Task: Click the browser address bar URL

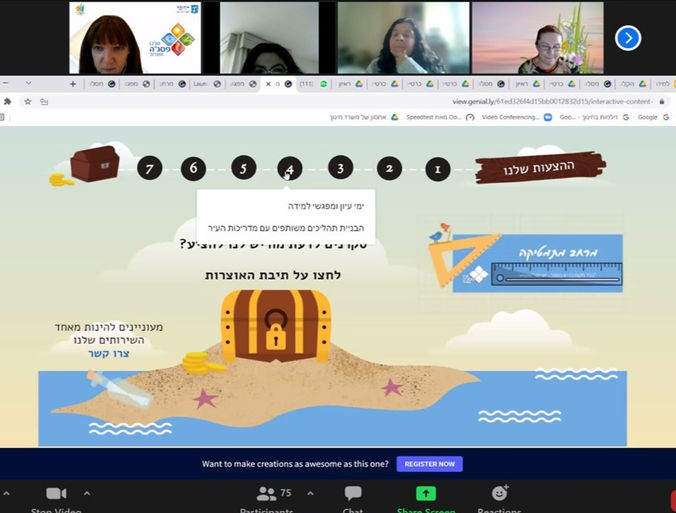Action: [552, 102]
